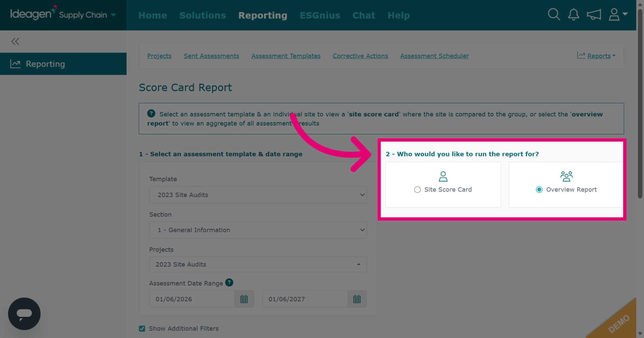Screen dimensions: 644x338
Task: Click the page vertical scrollbar
Action: tap(640, 104)
